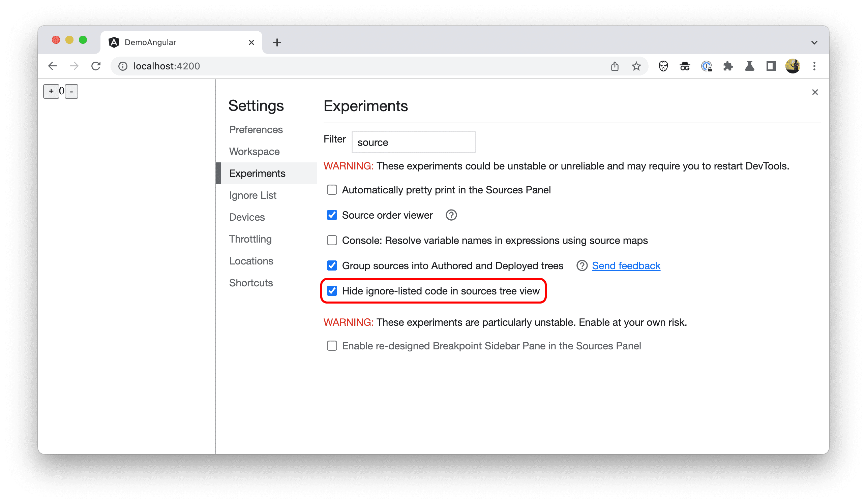This screenshot has height=504, width=867.
Task: Select Ignore List in Settings sidebar
Action: (252, 194)
